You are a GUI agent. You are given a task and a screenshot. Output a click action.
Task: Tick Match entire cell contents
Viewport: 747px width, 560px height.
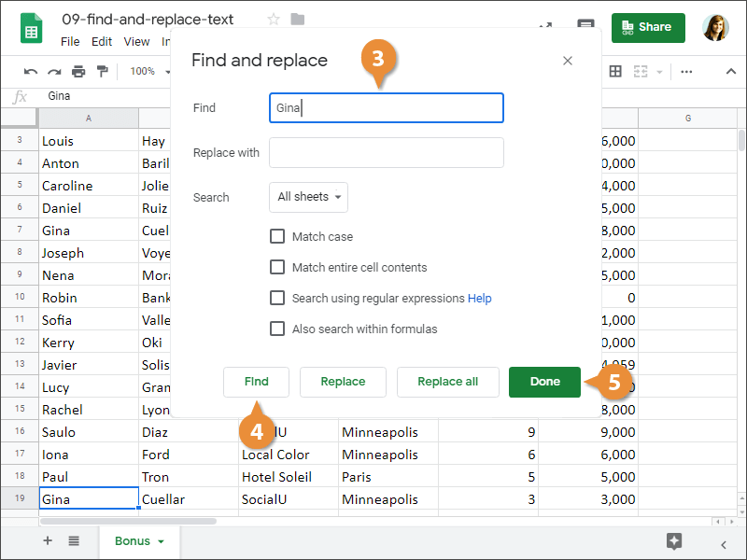click(x=277, y=268)
